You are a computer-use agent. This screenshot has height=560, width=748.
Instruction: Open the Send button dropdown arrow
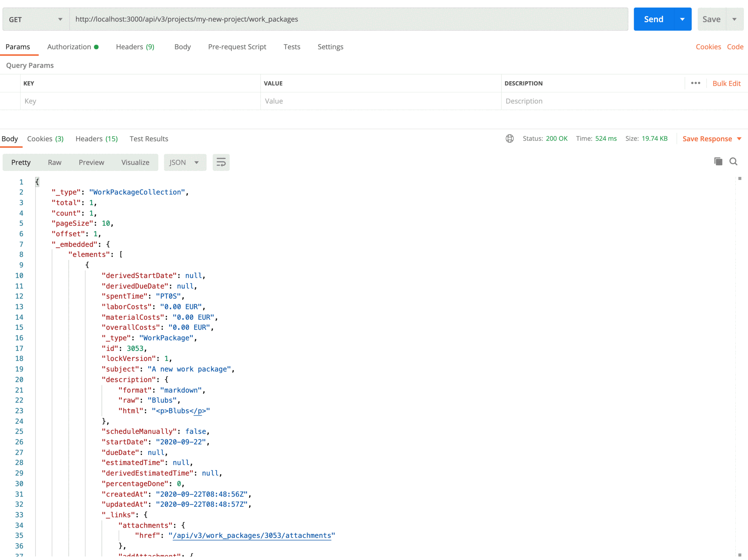point(683,19)
